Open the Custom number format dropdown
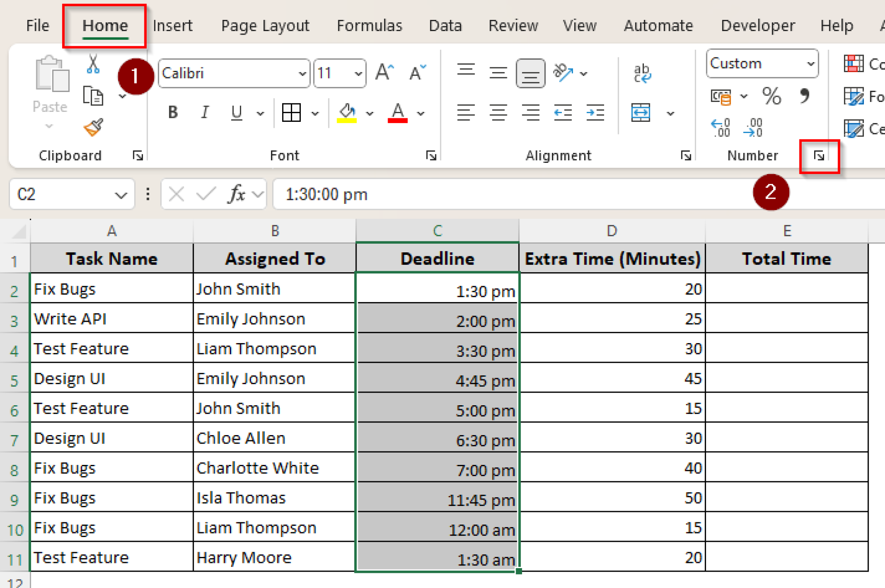This screenshot has height=588, width=885. coord(811,64)
